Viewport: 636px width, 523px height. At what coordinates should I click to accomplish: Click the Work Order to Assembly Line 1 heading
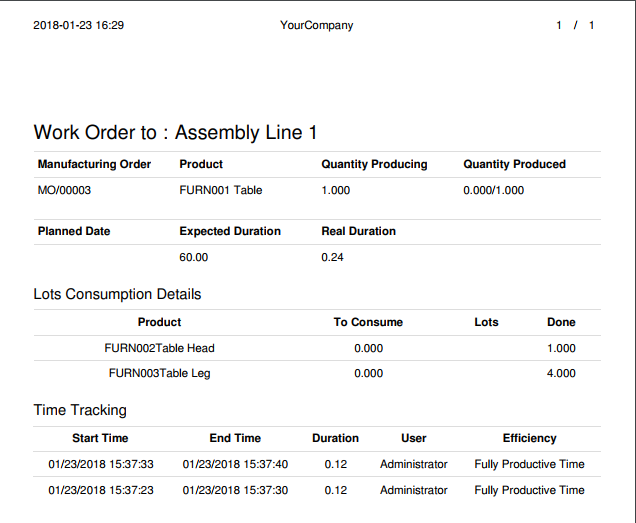click(175, 132)
